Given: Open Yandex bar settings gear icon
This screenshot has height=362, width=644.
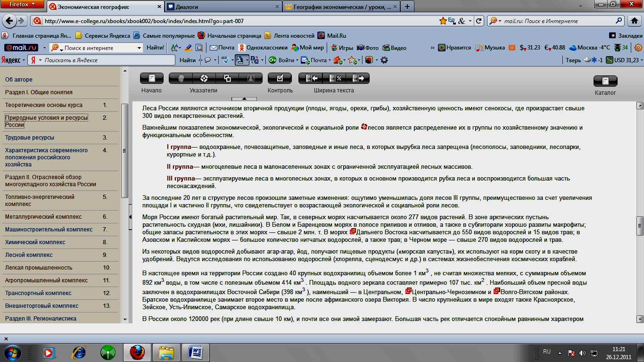Looking at the screenshot, I should pyautogui.click(x=384, y=60).
